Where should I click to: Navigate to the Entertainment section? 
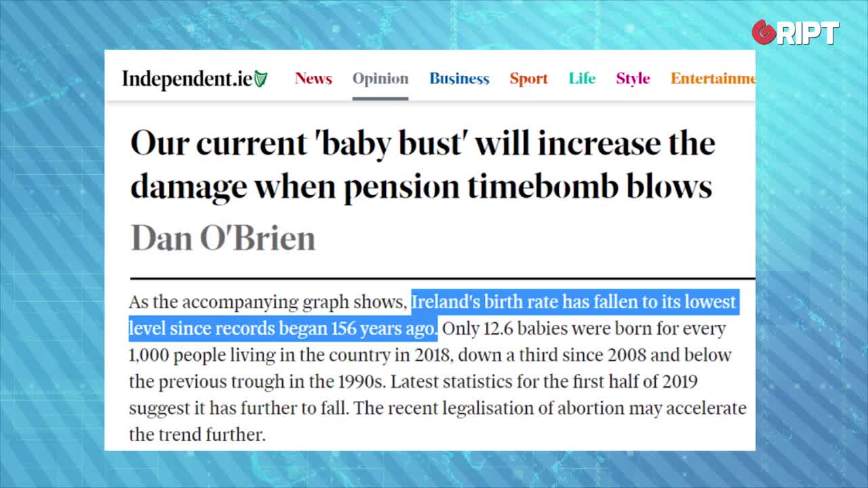712,79
